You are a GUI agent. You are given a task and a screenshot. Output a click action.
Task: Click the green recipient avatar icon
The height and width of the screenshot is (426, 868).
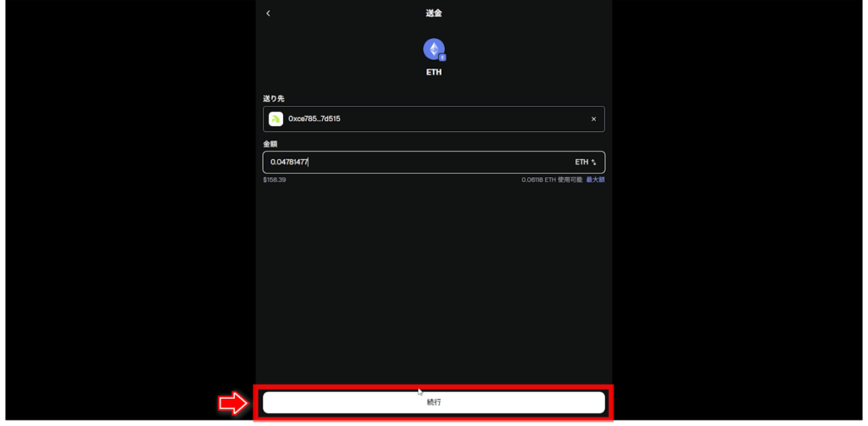click(275, 119)
